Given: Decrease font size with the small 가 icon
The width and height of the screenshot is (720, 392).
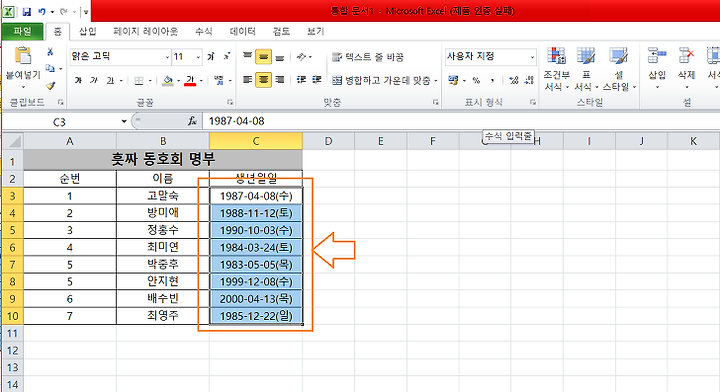Looking at the screenshot, I should [x=226, y=56].
